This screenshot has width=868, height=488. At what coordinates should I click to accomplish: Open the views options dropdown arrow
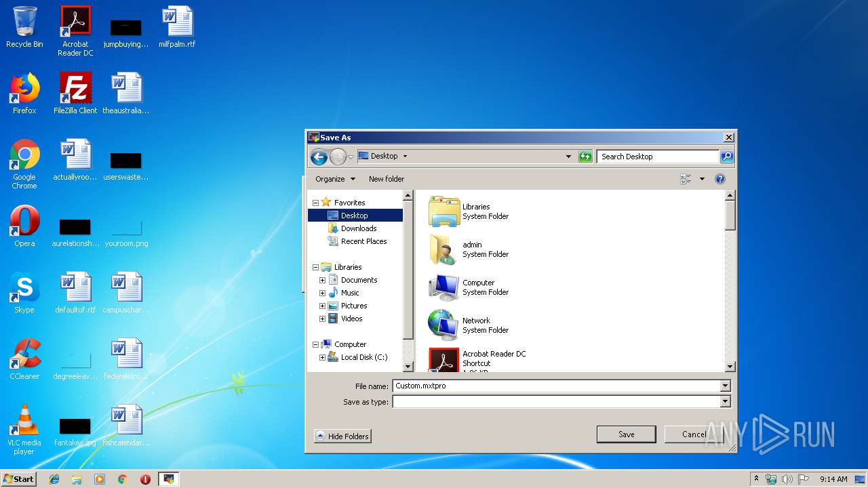pos(702,179)
